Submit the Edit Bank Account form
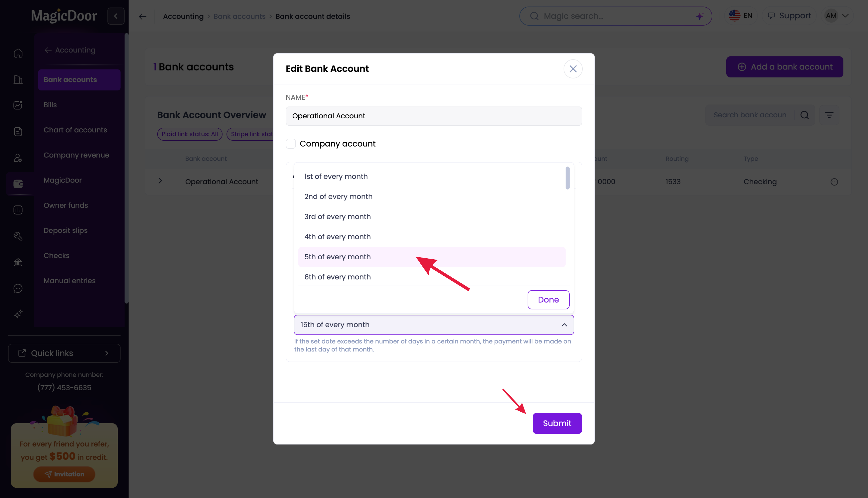Image resolution: width=868 pixels, height=498 pixels. pyautogui.click(x=557, y=423)
